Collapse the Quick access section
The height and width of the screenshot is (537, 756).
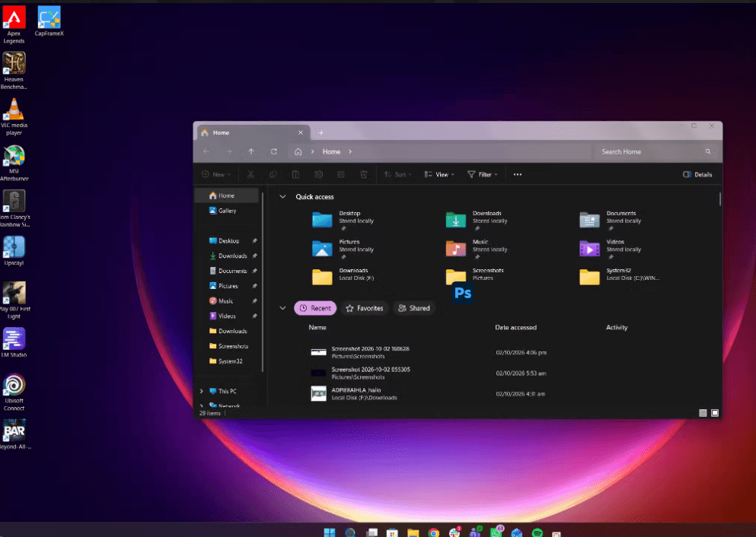[282, 196]
